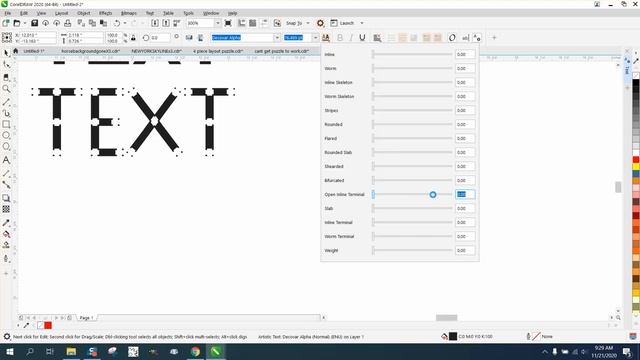Select the Shape tool in the toolbox

tap(6, 64)
